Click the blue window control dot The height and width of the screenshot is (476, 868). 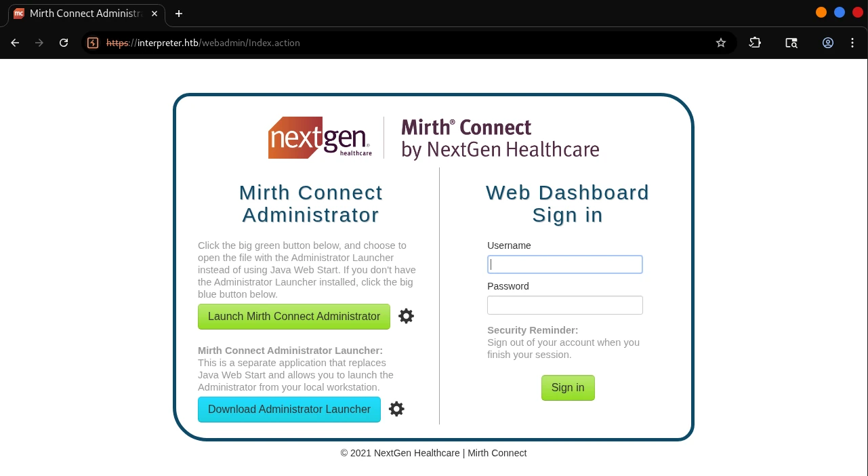[840, 12]
